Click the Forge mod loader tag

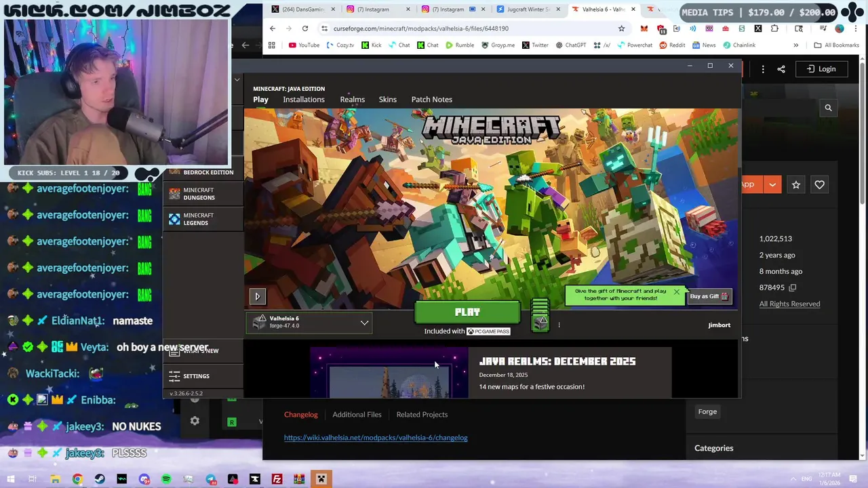(x=707, y=411)
